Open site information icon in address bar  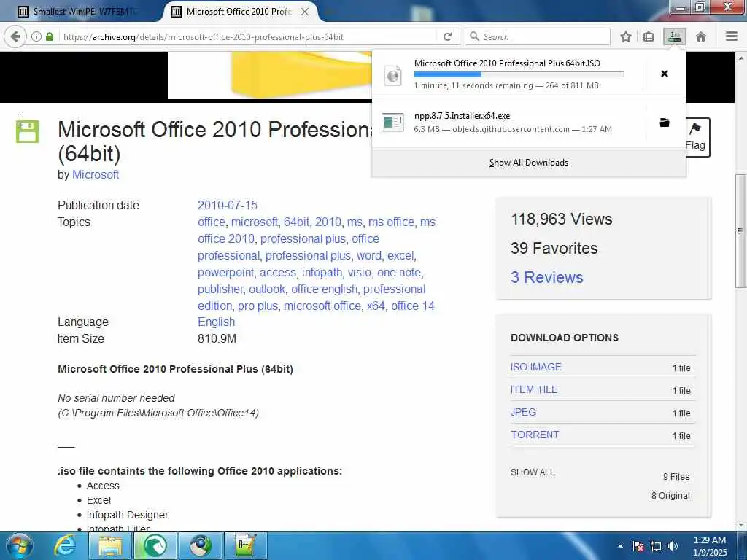(36, 36)
